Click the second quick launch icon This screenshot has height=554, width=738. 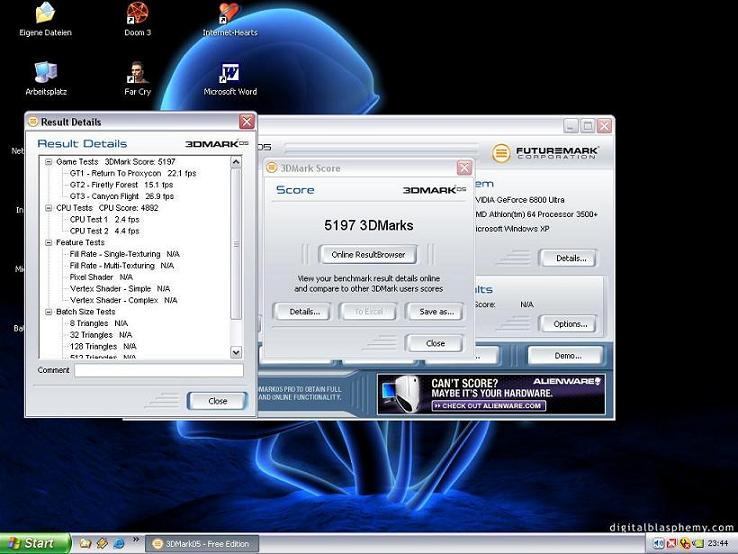coord(102,543)
